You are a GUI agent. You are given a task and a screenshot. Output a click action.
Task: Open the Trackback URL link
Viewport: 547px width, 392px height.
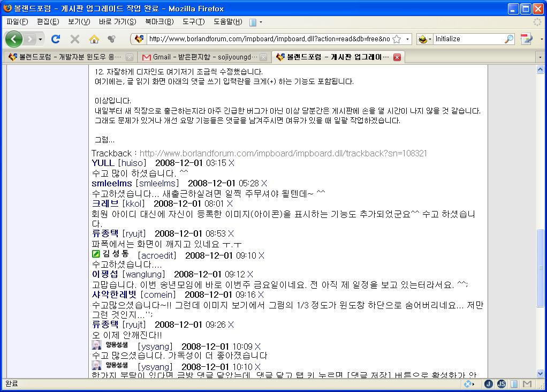tap(283, 153)
